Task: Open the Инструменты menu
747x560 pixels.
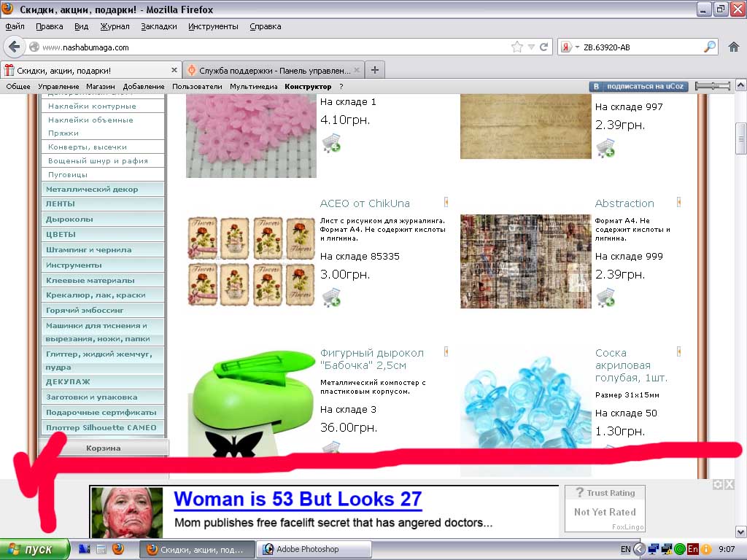Action: click(213, 27)
